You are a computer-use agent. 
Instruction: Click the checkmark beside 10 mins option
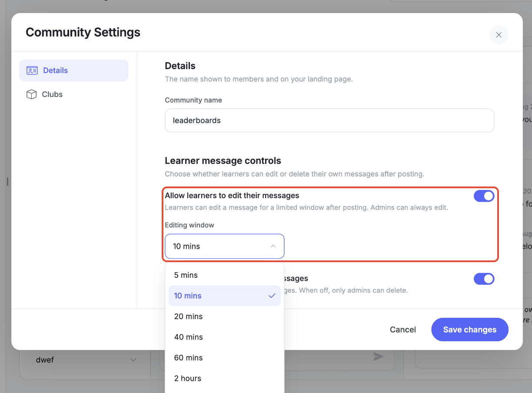(x=272, y=296)
